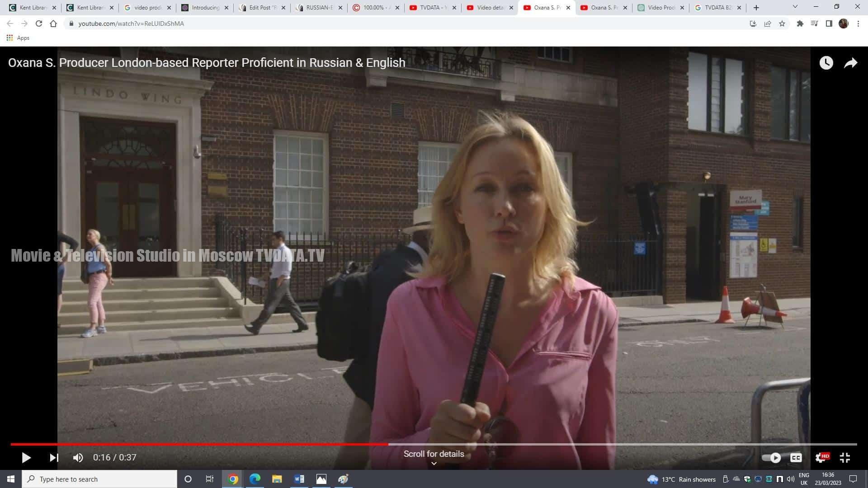Click Watch later clock icon
Screen dimensions: 868x488
[826, 63]
